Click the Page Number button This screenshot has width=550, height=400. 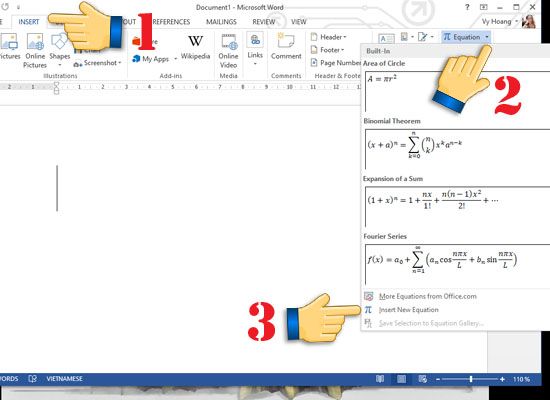336,63
